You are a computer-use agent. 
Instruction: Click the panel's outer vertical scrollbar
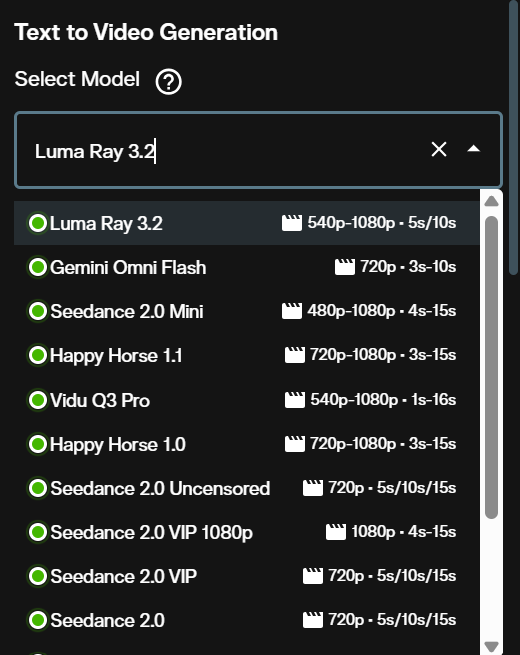513,138
